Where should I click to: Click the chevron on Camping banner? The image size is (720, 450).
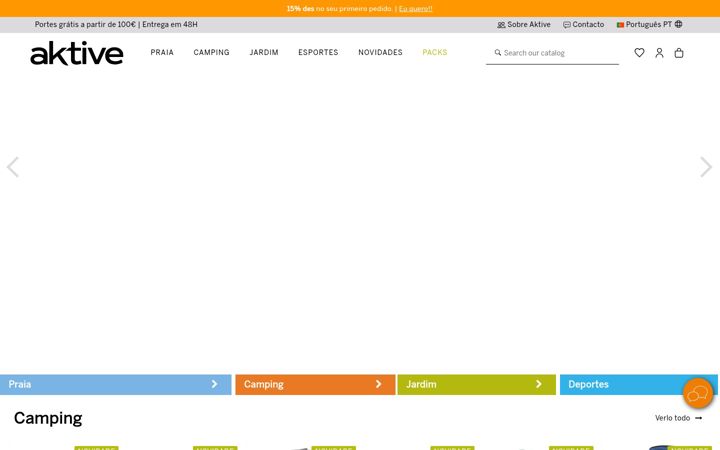click(x=378, y=384)
